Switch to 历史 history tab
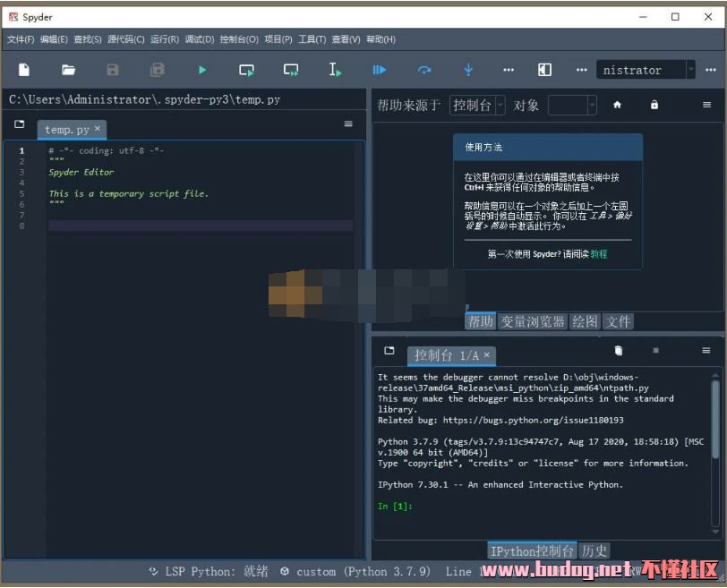The width and height of the screenshot is (727, 588). point(594,551)
